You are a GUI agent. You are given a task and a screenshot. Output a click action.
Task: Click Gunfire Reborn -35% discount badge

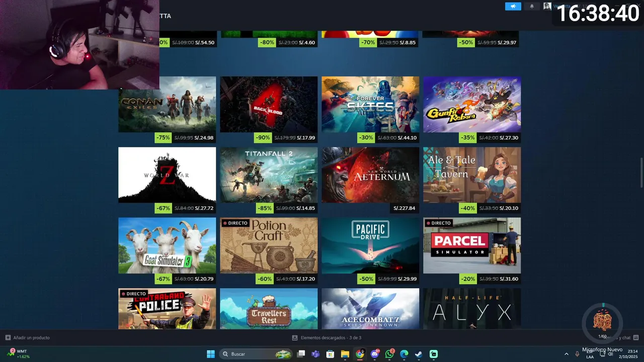click(x=468, y=138)
